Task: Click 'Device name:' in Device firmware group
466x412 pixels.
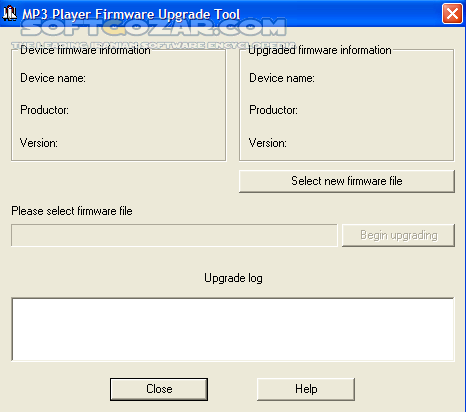Action: click(53, 78)
